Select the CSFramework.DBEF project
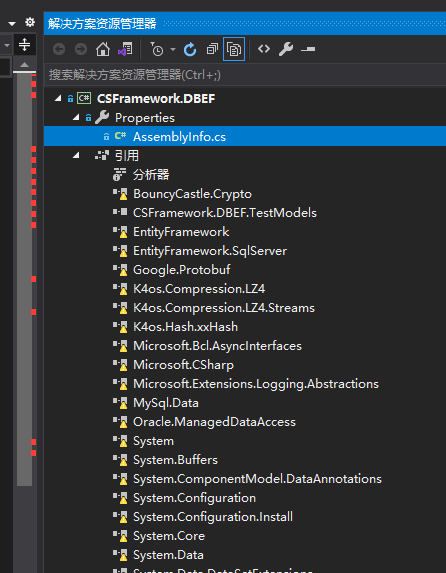This screenshot has width=446, height=573. tap(156, 98)
